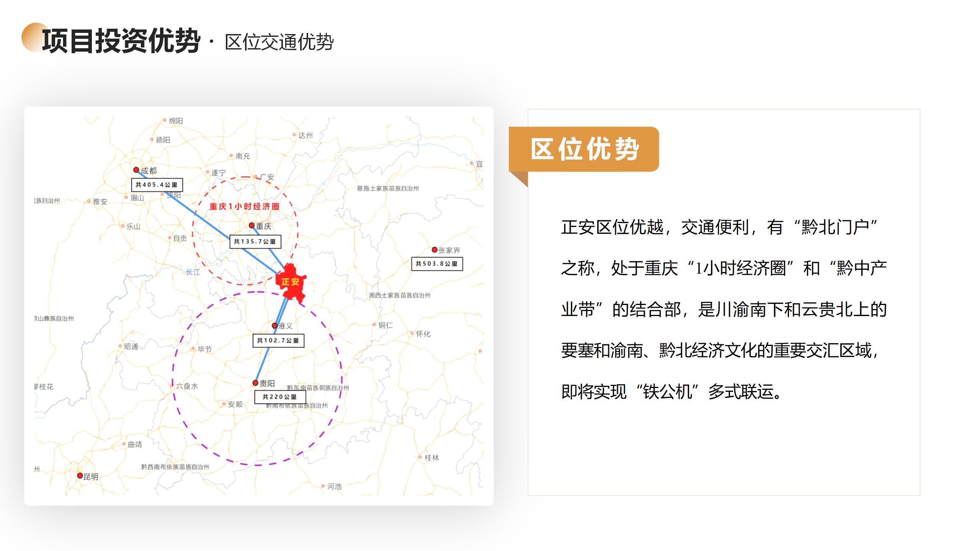Click the 区位交通优势 subtitle text
The image size is (980, 551).
[x=279, y=42]
